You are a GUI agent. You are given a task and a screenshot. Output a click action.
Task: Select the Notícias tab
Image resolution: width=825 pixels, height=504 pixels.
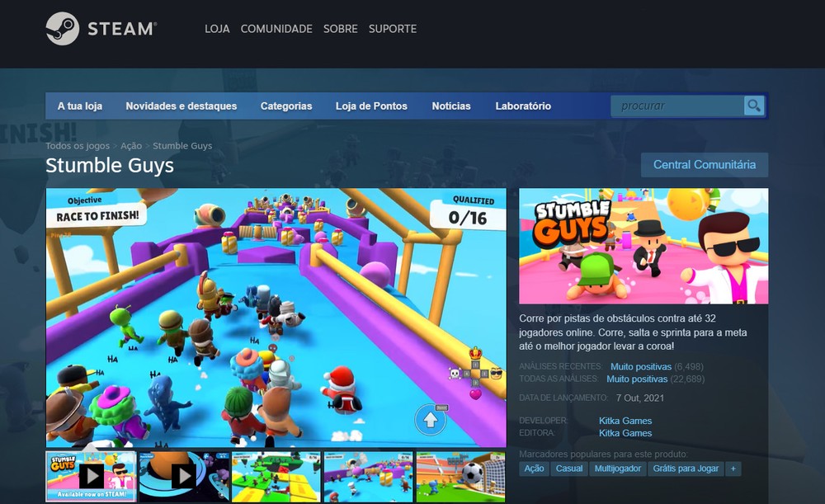450,106
